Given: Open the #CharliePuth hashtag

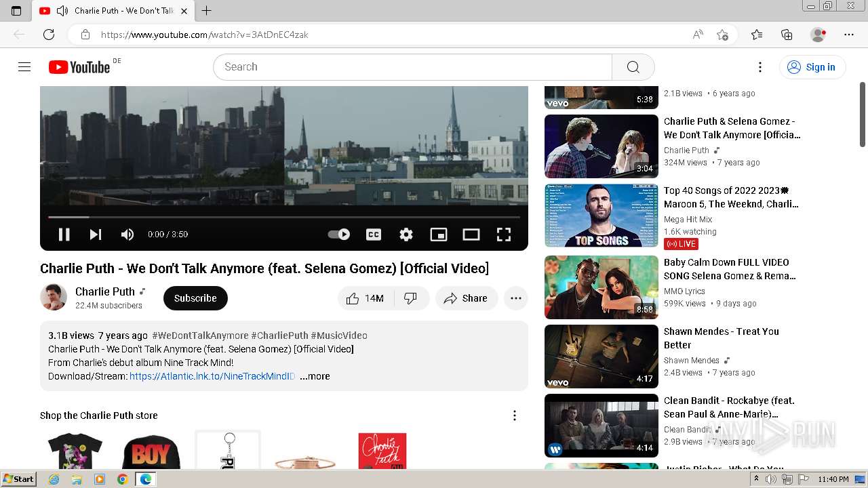Looking at the screenshot, I should tap(279, 335).
